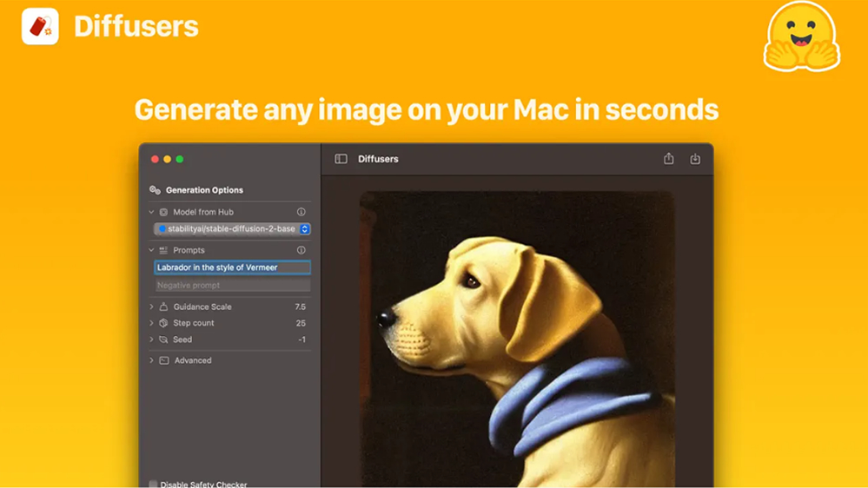The width and height of the screenshot is (868, 488).
Task: Open info for Model from Hub
Action: tap(301, 212)
